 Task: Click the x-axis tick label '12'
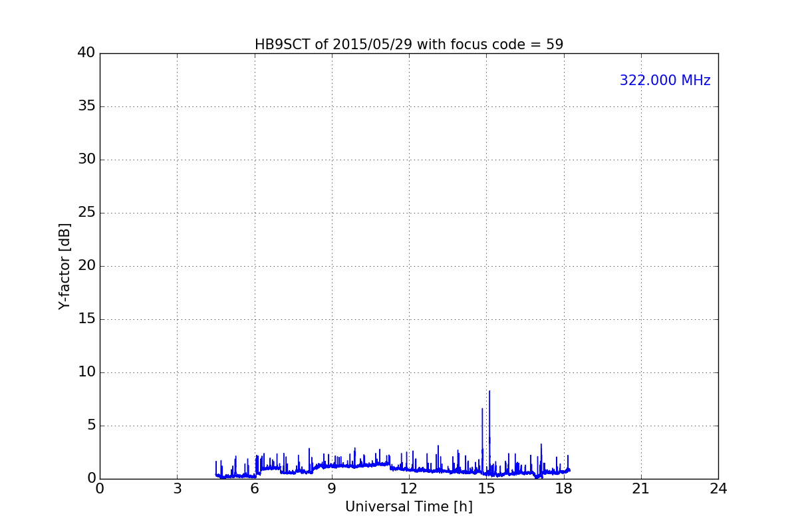pos(409,489)
